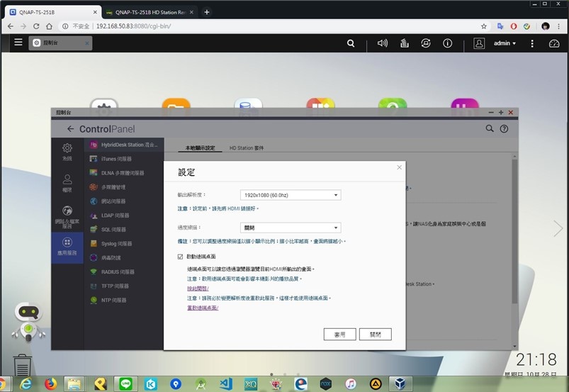Open LDAP server menu entry
The image size is (569, 392).
[124, 215]
